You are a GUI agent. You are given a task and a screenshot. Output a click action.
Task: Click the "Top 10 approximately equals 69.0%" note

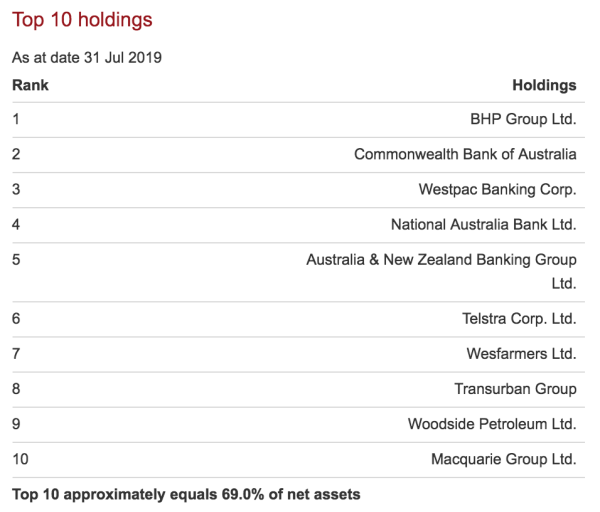click(x=186, y=494)
